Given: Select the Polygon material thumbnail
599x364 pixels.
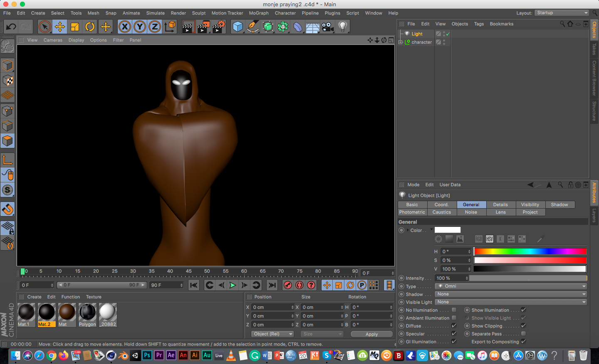Looking at the screenshot, I should coord(87,315).
